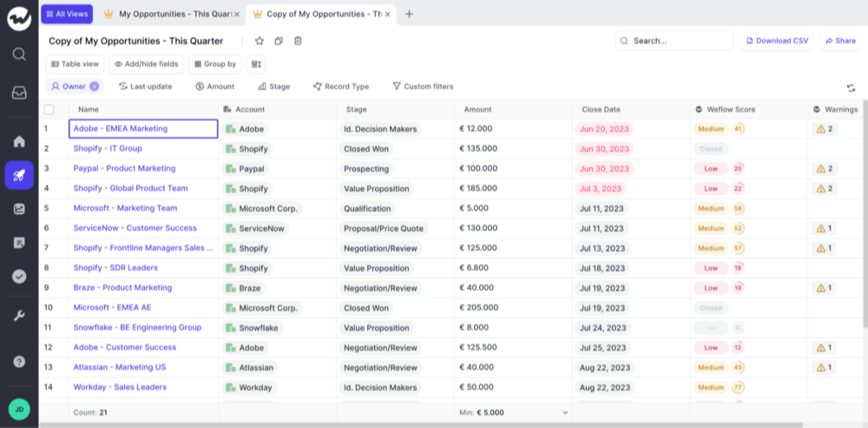Toggle the select-all checkbox in table header
Screen dimensions: 868x428
(x=49, y=109)
